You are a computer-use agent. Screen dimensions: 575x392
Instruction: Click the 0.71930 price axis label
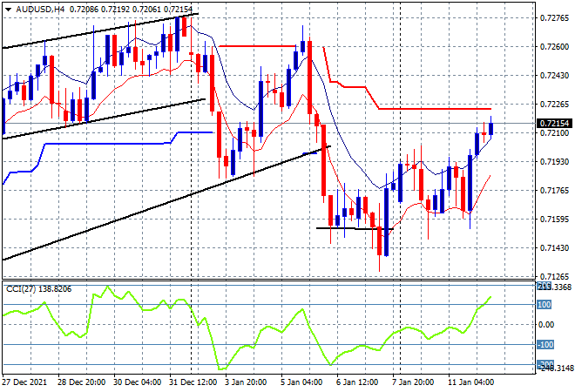click(x=554, y=162)
